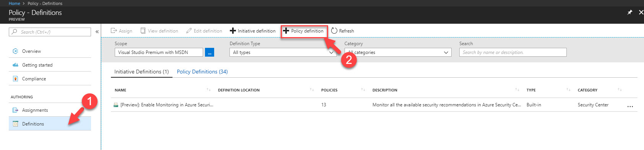Viewport: 644px width, 150px height.
Task: Close the Policy Definitions blade
Action: click(x=641, y=12)
